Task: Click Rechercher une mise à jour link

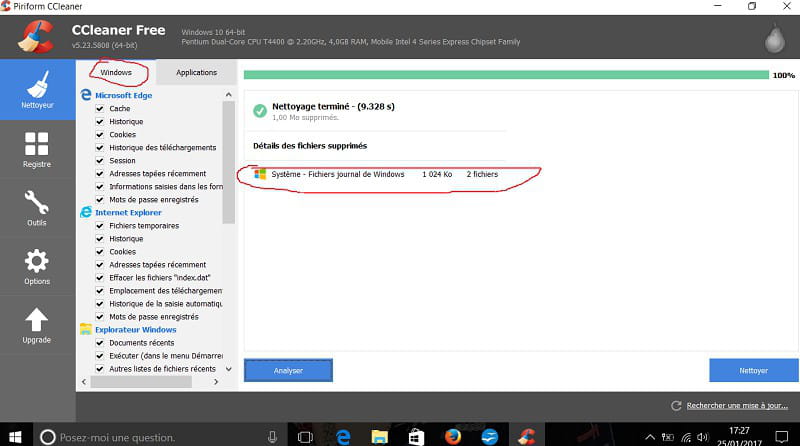Action: point(737,406)
